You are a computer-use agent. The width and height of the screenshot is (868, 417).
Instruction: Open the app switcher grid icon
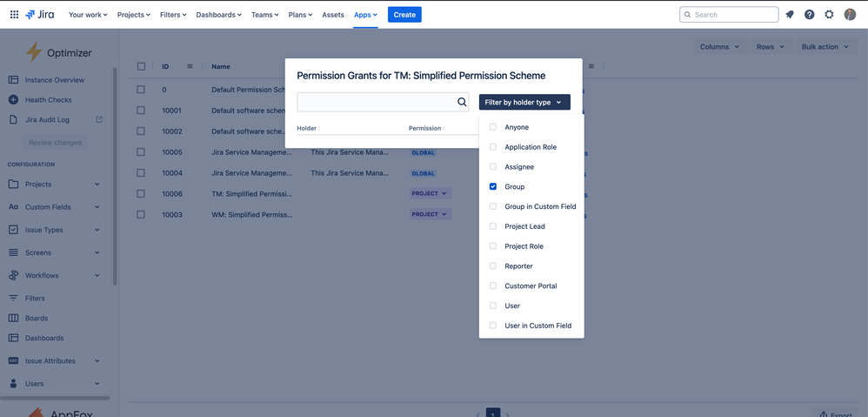(15, 15)
